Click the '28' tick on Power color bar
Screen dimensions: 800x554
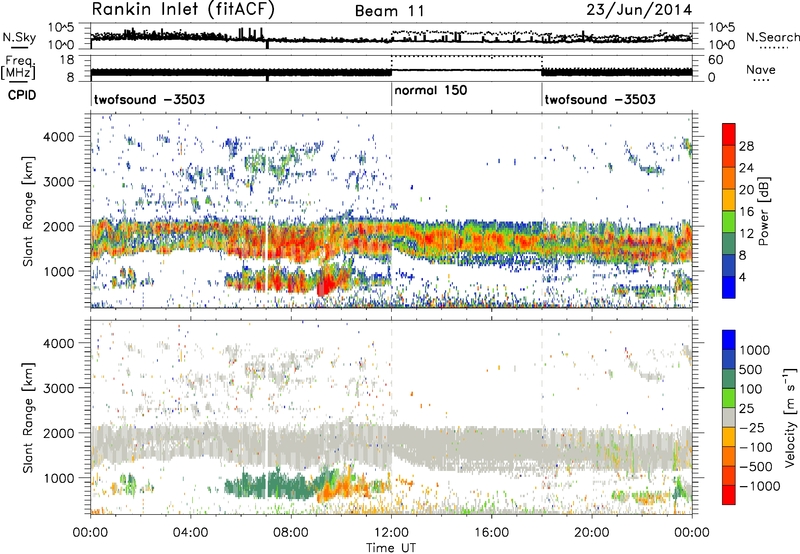point(746,146)
